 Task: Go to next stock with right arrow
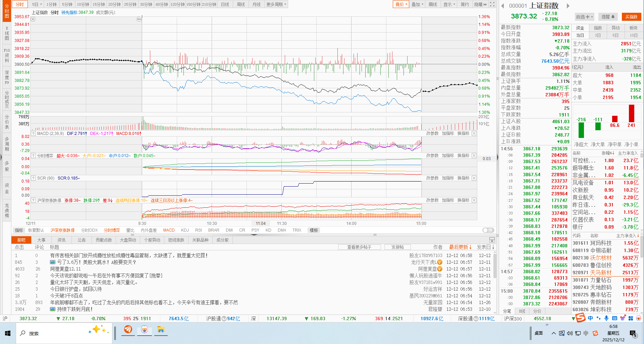(x=568, y=6)
